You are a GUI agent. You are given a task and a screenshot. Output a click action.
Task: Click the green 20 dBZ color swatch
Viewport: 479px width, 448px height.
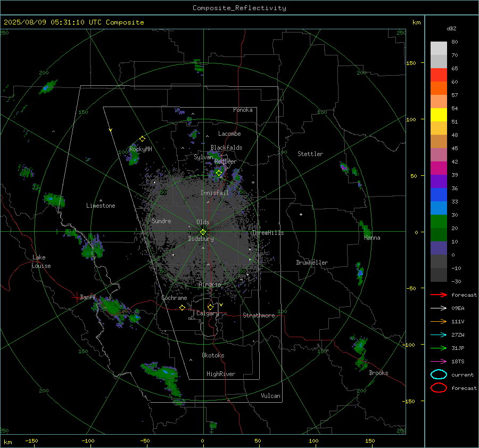click(439, 222)
